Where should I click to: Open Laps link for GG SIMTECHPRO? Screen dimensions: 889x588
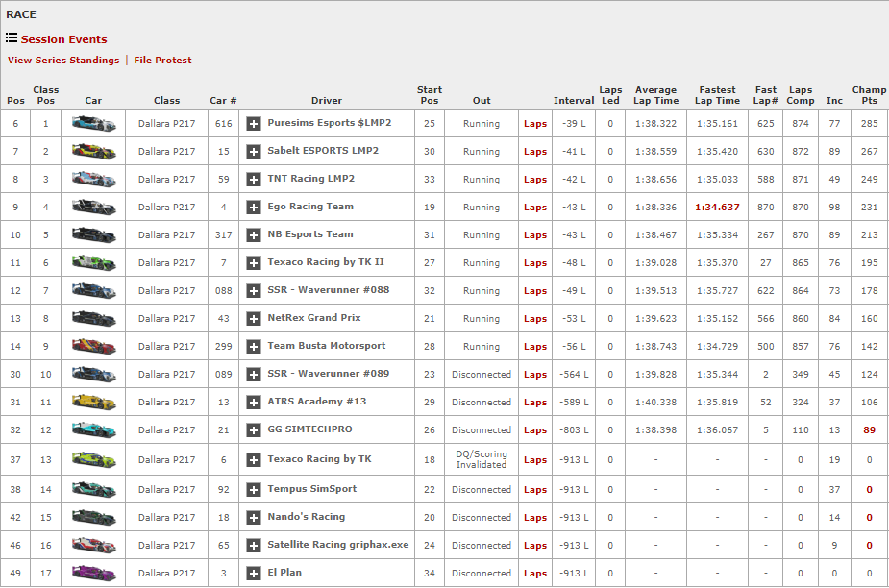click(535, 429)
